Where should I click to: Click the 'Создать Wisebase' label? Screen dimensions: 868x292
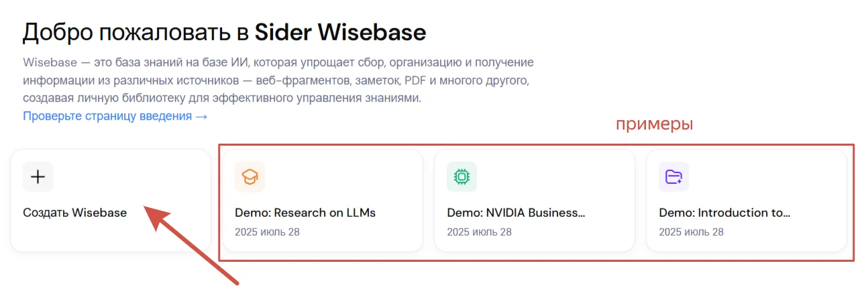click(x=75, y=213)
